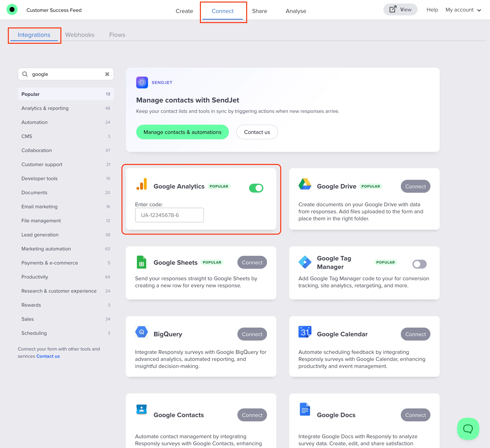Screen dimensions: 490x448
Task: Select the Automation category
Action: pos(66,122)
